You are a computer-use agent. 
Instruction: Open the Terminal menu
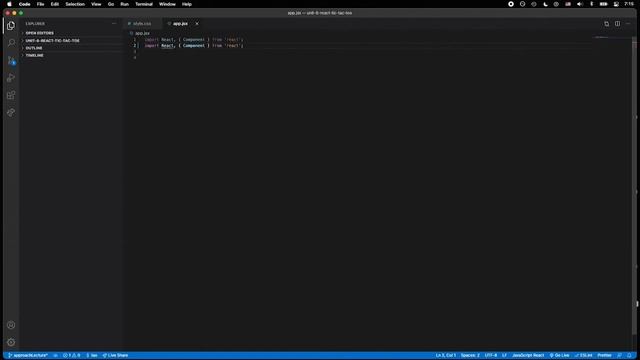click(x=144, y=4)
